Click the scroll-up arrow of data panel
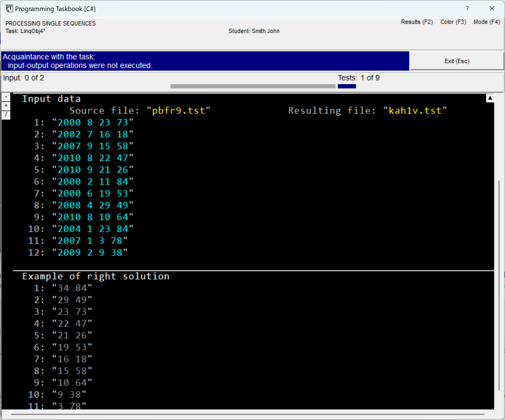The width and height of the screenshot is (505, 420). point(490,98)
